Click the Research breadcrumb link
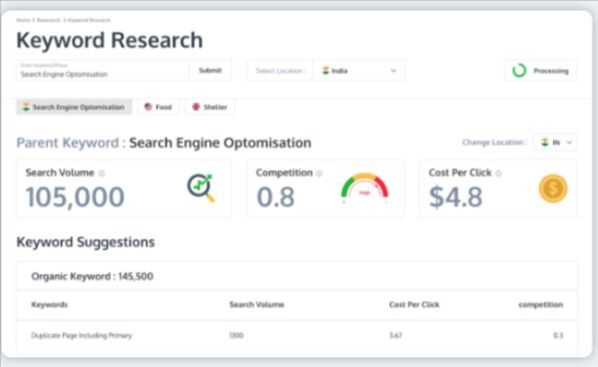This screenshot has width=598, height=367. pyautogui.click(x=49, y=20)
